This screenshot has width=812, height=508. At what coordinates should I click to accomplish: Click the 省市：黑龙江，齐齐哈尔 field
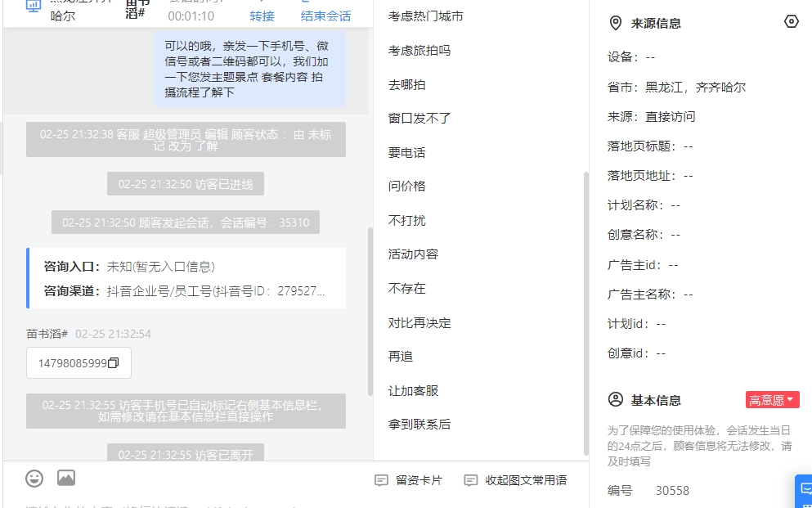[x=676, y=88]
